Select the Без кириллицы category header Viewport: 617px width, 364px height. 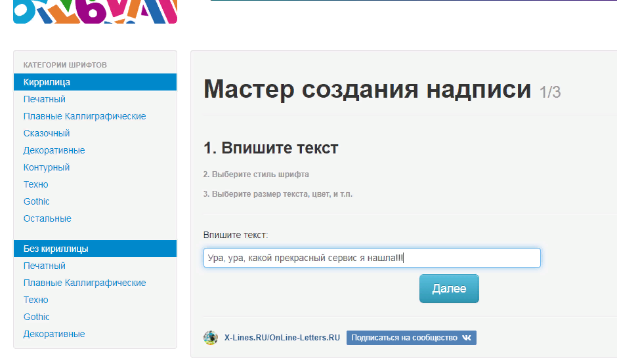click(x=95, y=249)
